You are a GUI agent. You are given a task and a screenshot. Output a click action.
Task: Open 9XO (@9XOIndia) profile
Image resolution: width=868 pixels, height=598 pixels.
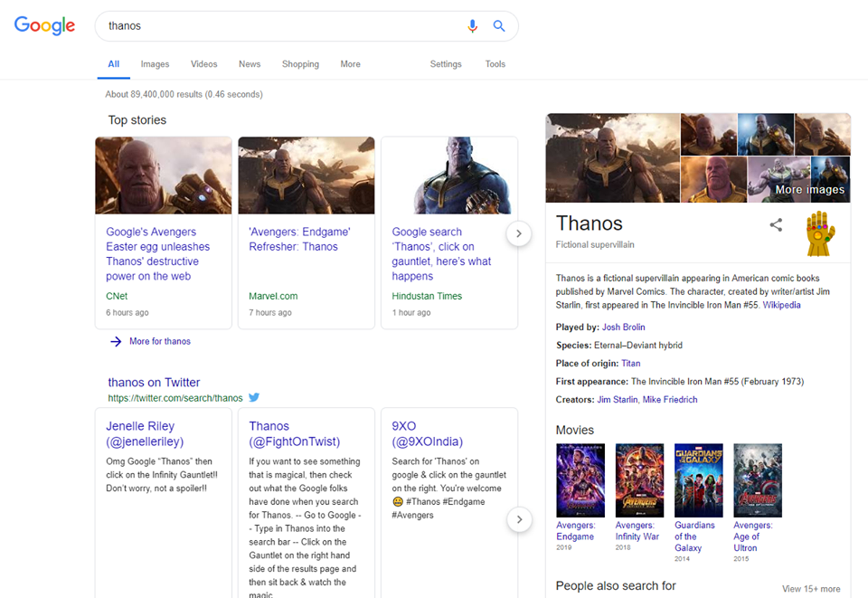[428, 433]
